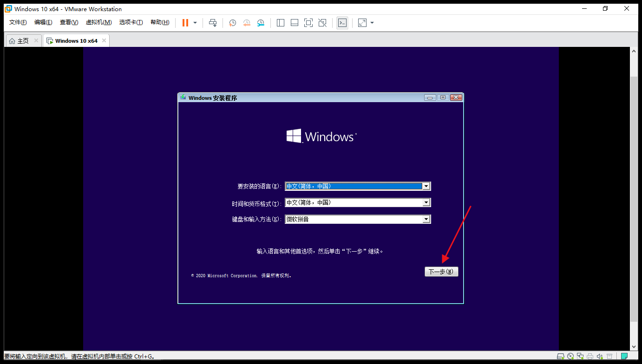Select the Windows 10 x64 tab

[x=76, y=41]
